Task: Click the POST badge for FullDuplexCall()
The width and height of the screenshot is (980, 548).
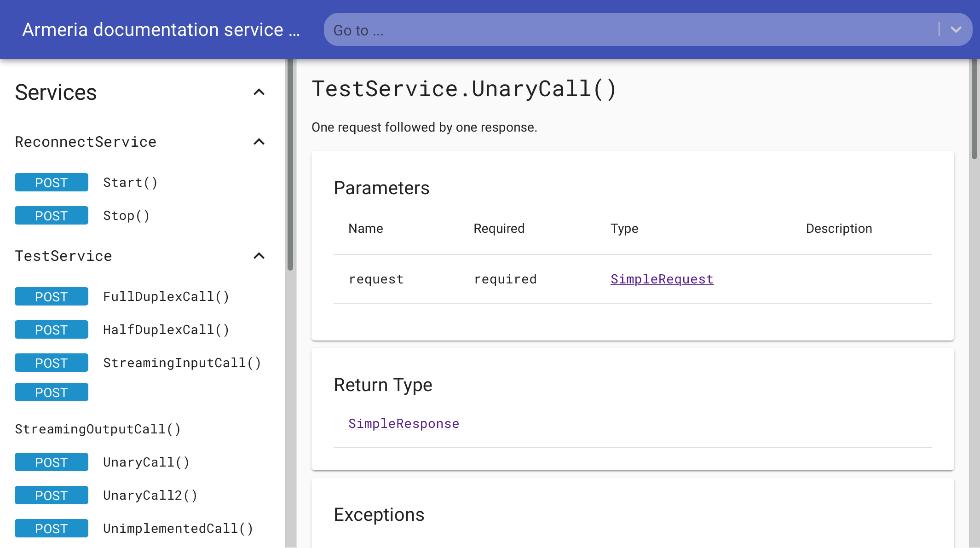Action: coord(51,296)
